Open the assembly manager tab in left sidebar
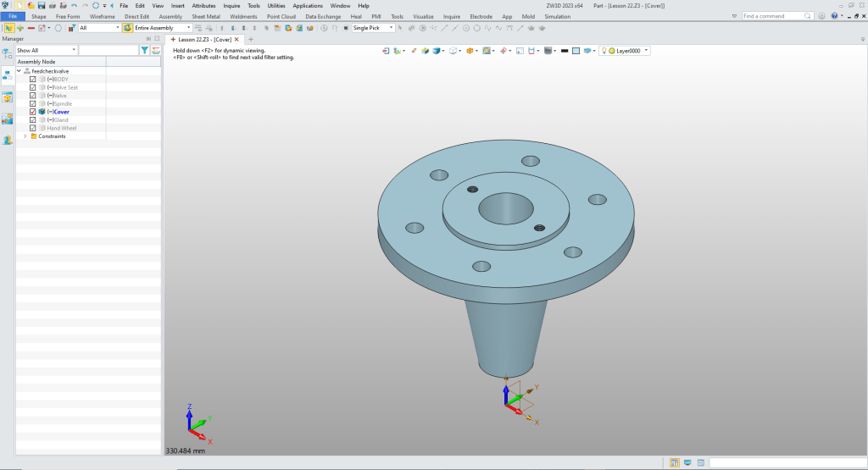 (7, 75)
